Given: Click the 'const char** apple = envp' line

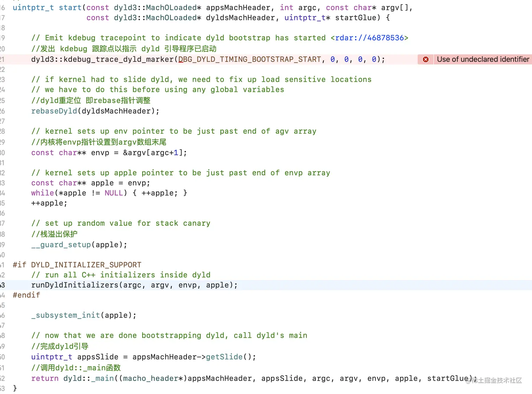Looking at the screenshot, I should (x=91, y=183).
